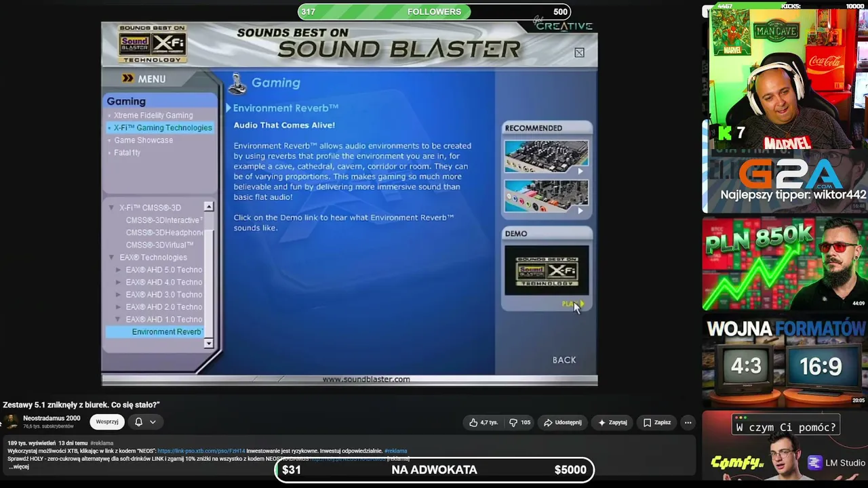Click the video title about Zestawy 5.1
This screenshot has width=868, height=488.
pyautogui.click(x=81, y=405)
